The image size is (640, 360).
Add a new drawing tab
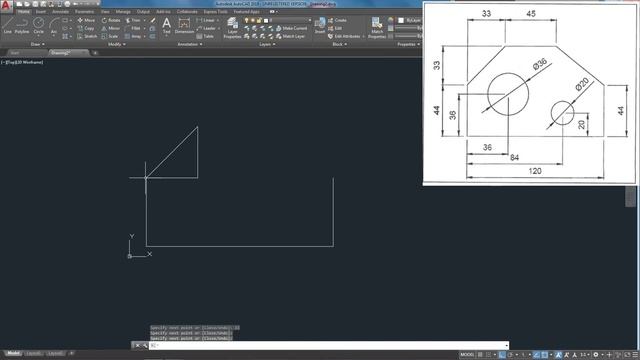pyautogui.click(x=95, y=53)
